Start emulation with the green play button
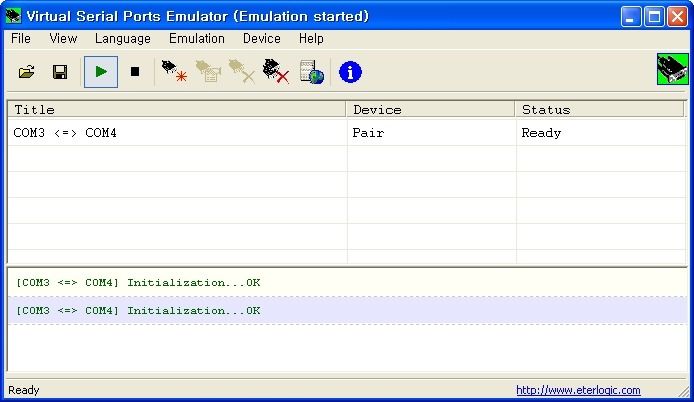 [x=101, y=72]
